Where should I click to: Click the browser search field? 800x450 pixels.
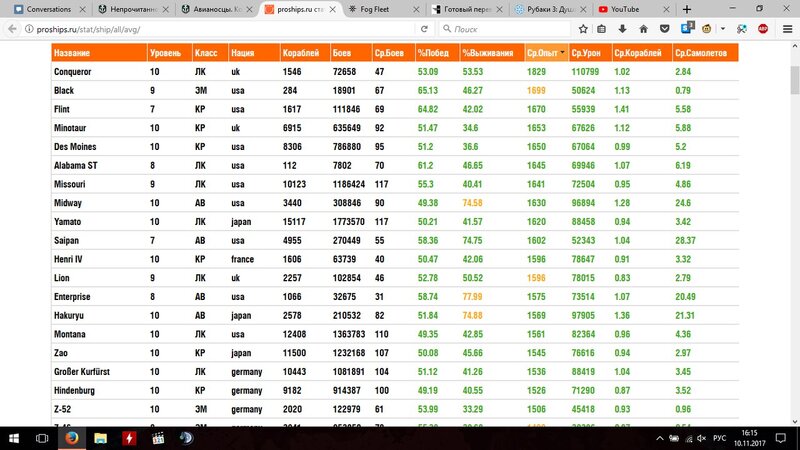[505, 29]
